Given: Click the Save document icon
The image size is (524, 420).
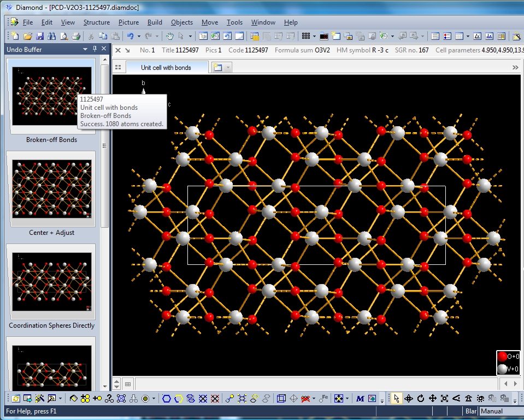Looking at the screenshot, I should coord(39,36).
